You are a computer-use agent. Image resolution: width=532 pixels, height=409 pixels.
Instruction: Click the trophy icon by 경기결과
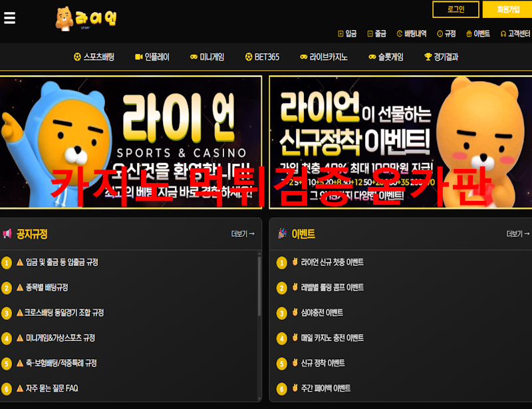[x=428, y=57]
